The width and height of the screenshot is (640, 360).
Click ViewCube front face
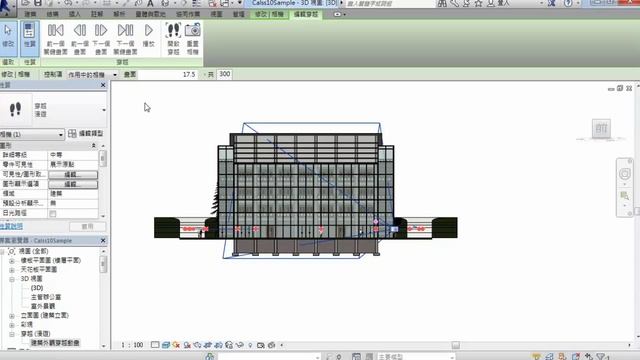click(x=601, y=129)
